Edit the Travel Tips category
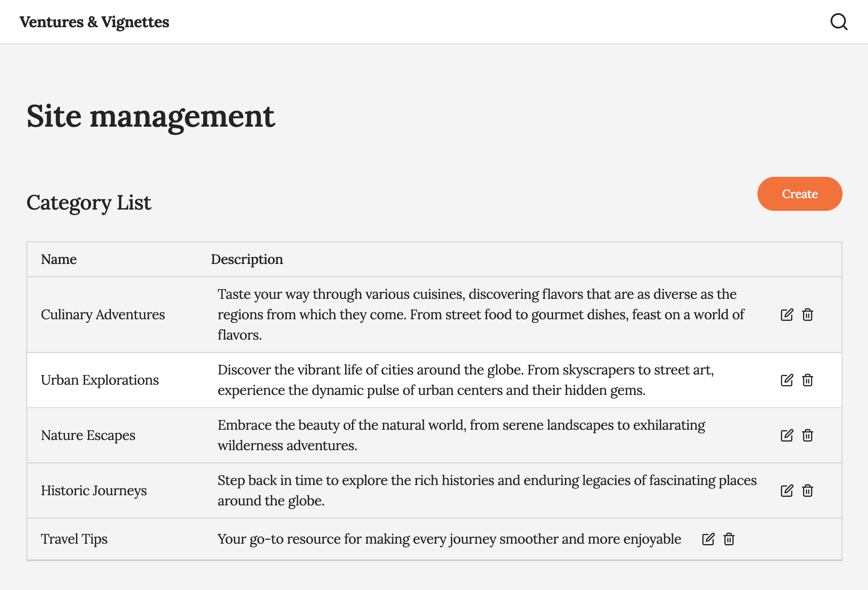Image resolution: width=868 pixels, height=590 pixels. coord(708,539)
